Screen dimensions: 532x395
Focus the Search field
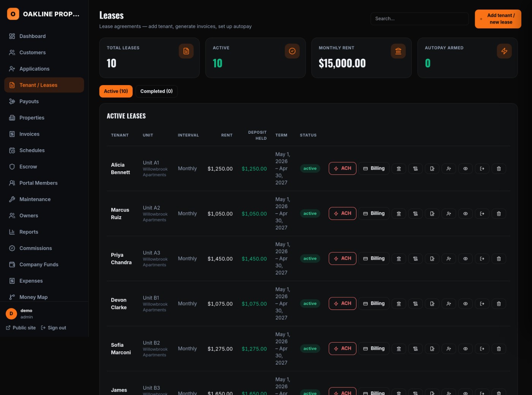(420, 19)
